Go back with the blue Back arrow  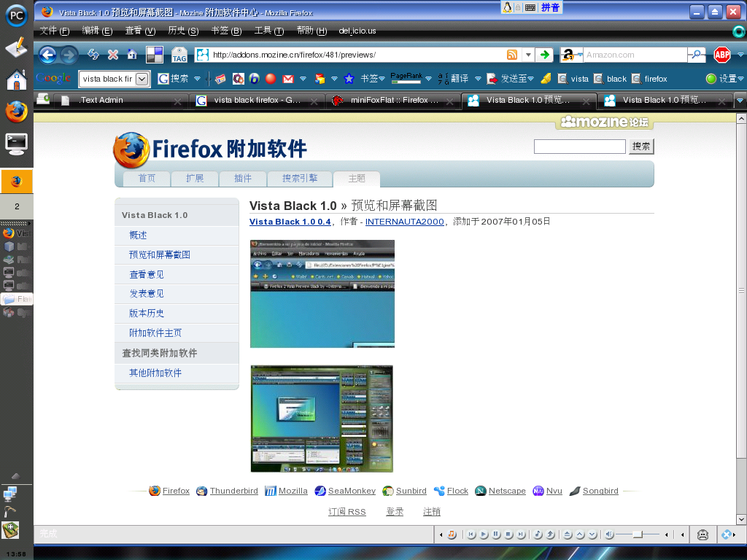47,55
